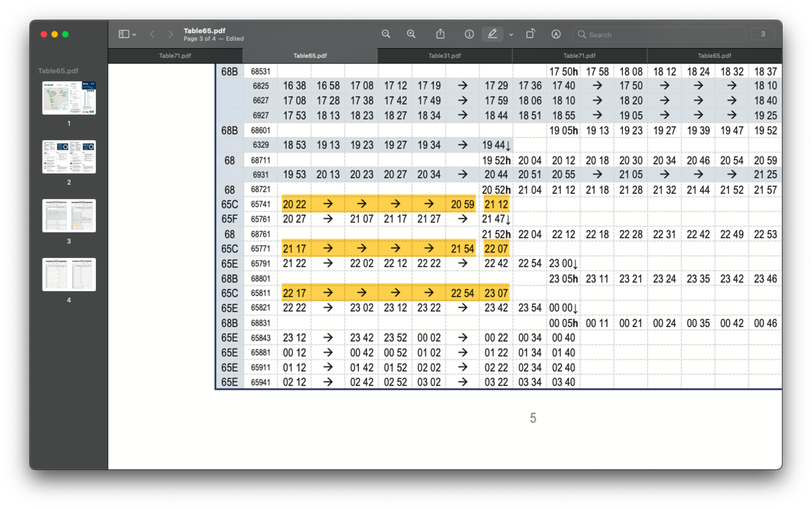Select the rightmost Table65.pdf tab

tap(714, 56)
